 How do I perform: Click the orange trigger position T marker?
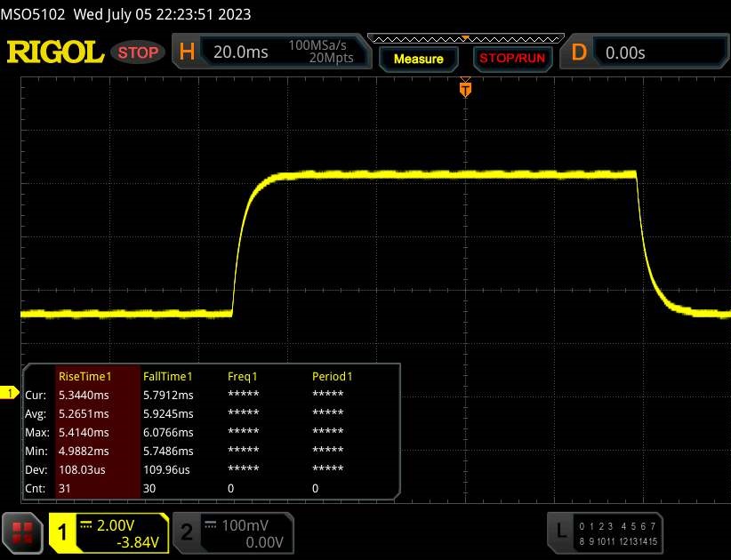pos(464,88)
